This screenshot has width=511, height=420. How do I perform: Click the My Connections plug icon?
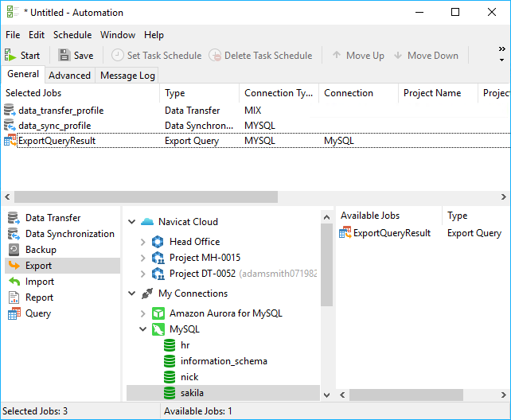[147, 294]
